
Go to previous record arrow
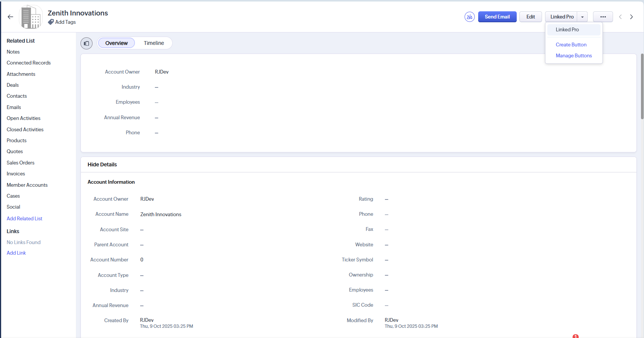click(x=620, y=17)
